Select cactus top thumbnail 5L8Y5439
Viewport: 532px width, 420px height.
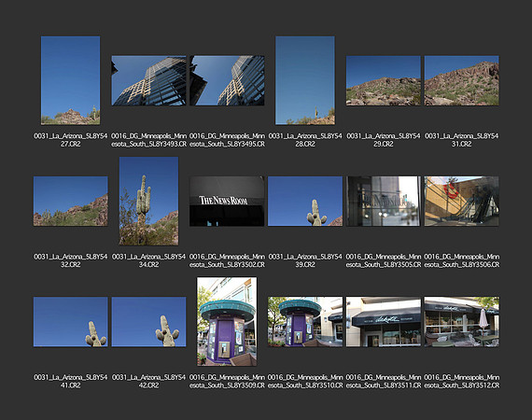(305, 202)
